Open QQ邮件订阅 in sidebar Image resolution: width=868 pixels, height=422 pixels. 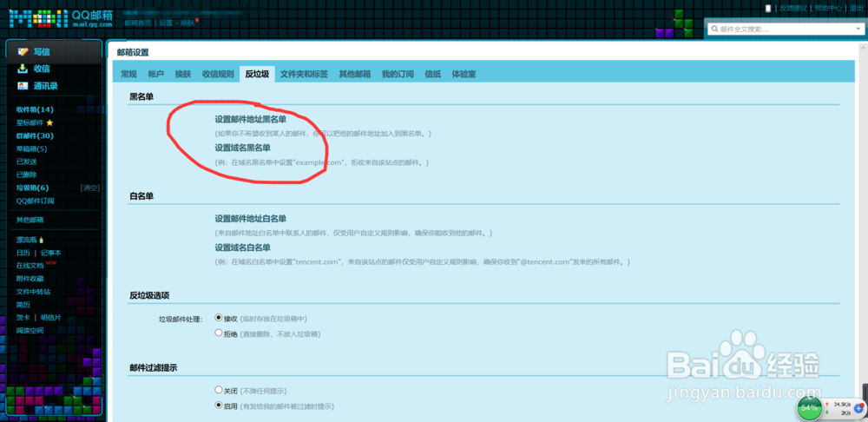pyautogui.click(x=36, y=201)
